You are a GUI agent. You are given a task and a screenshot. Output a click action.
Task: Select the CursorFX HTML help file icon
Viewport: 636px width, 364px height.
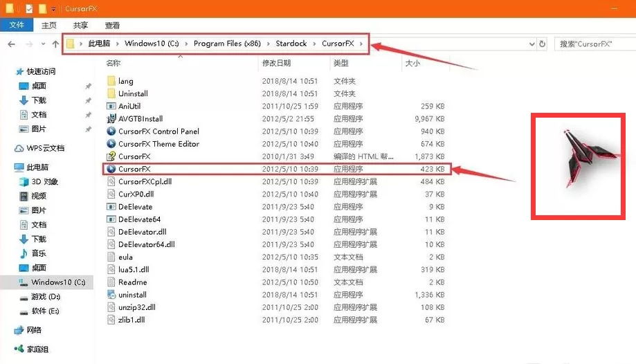coord(111,156)
